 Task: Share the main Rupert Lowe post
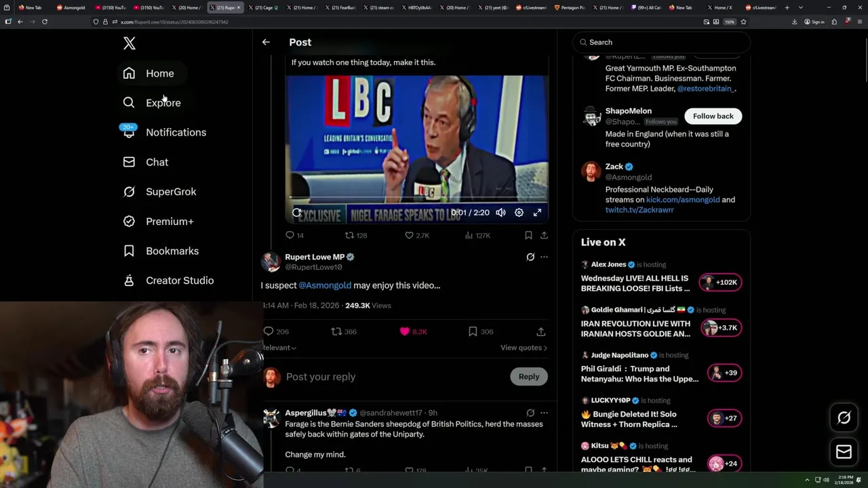coord(540,331)
